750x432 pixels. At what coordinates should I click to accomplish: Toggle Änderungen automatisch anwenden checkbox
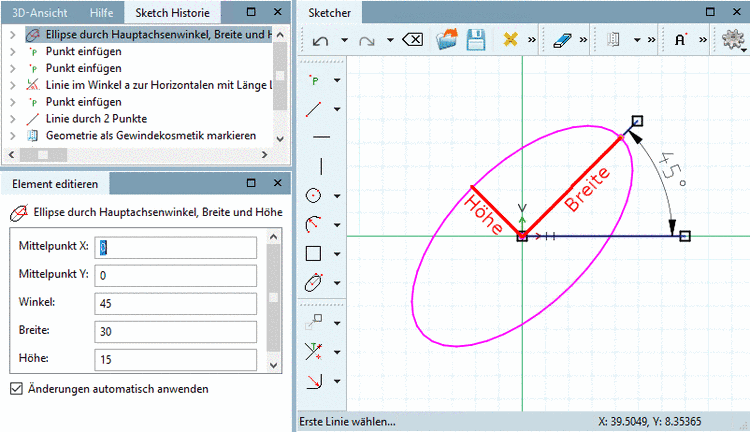tap(16, 389)
